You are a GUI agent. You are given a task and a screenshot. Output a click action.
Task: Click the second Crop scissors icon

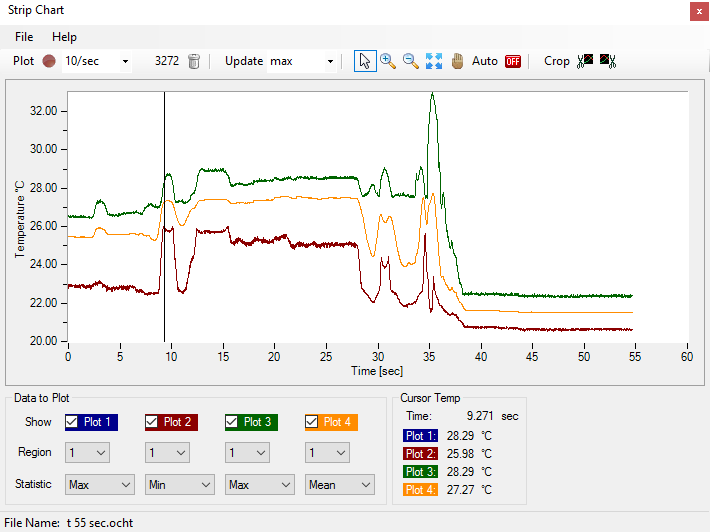607,61
